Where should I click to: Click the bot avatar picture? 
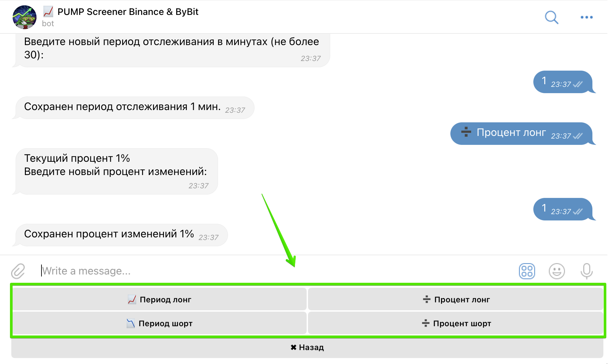[24, 17]
